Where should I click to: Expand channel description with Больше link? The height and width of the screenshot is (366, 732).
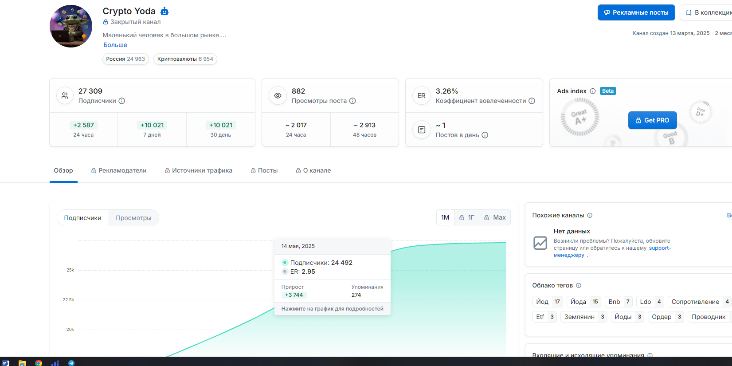coord(115,45)
